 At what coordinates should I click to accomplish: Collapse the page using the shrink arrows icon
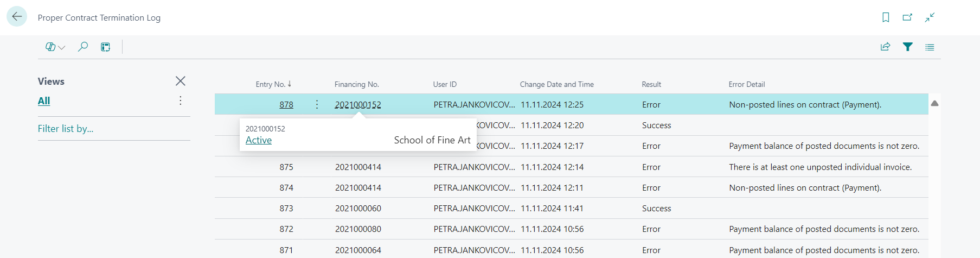point(930,17)
